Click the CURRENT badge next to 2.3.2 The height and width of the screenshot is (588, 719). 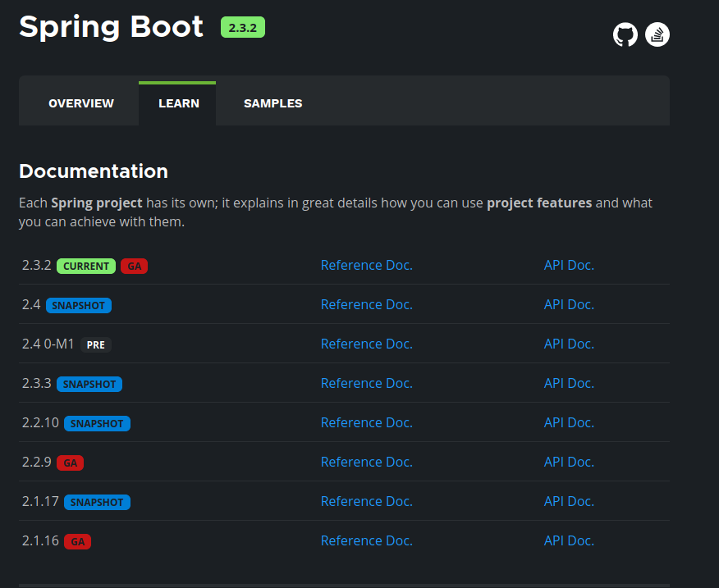(x=86, y=266)
